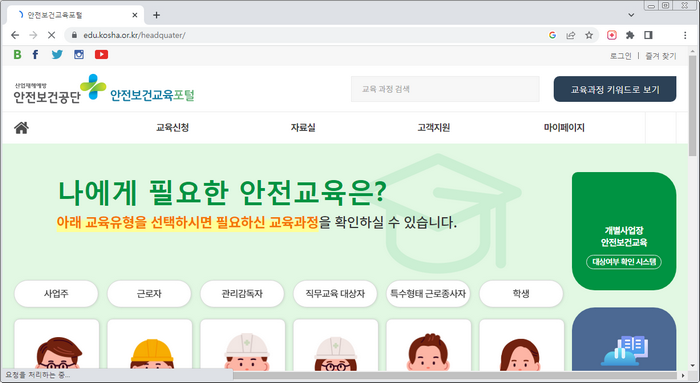700x383 pixels.
Task: Open the Naver blog icon link
Action: click(x=17, y=54)
